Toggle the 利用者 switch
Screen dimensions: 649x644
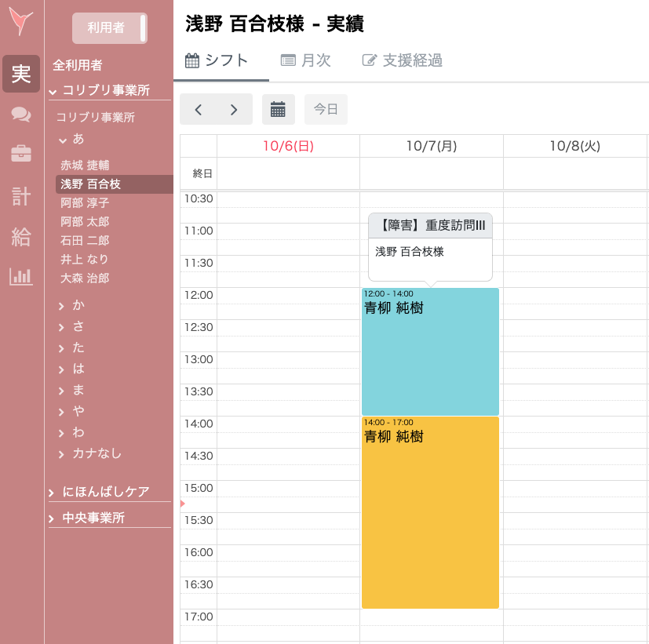click(109, 28)
